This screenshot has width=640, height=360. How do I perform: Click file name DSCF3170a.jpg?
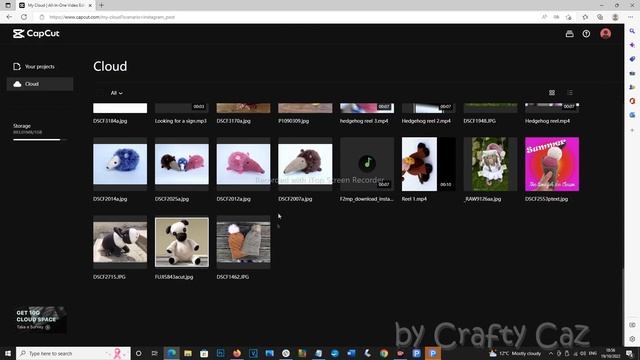(233, 121)
